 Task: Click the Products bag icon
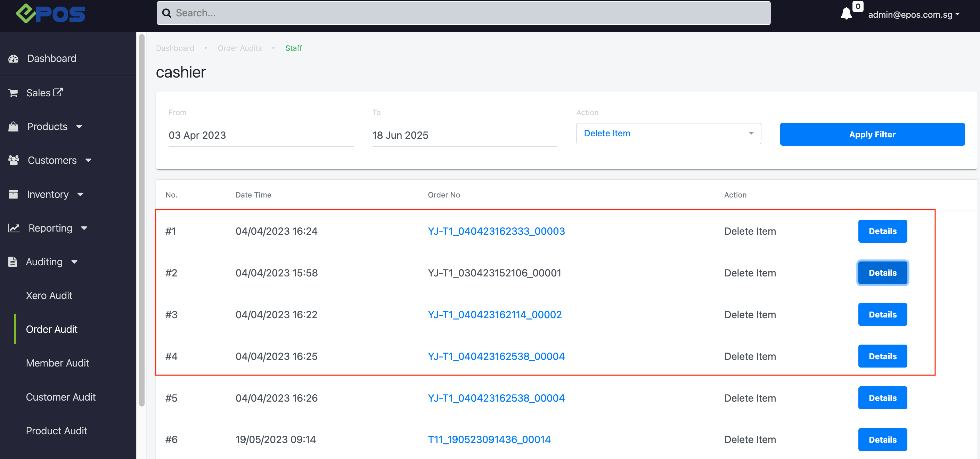pos(13,127)
